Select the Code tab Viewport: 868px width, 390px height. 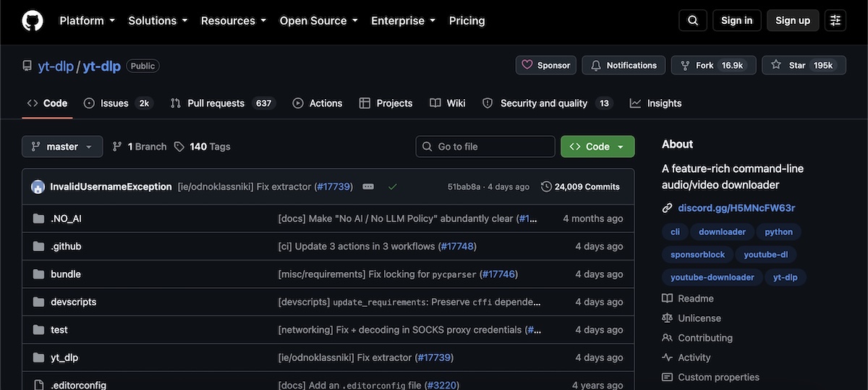pyautogui.click(x=47, y=103)
